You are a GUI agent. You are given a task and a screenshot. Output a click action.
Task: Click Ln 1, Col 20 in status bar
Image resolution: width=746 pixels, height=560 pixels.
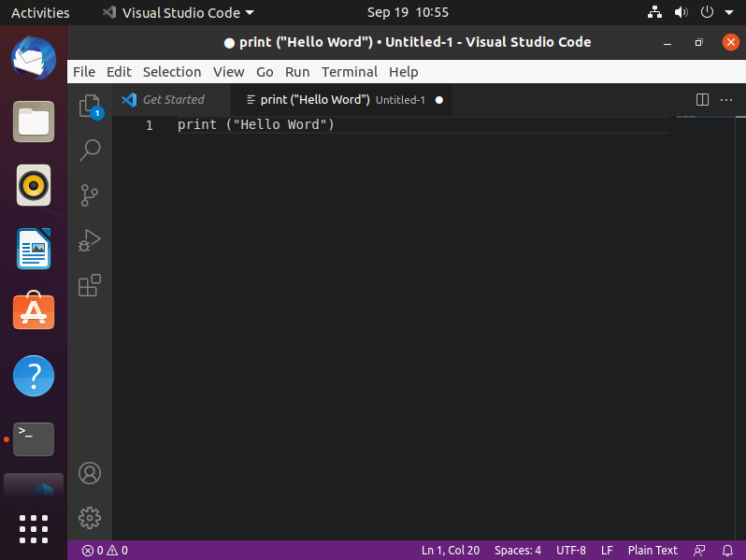tap(451, 551)
